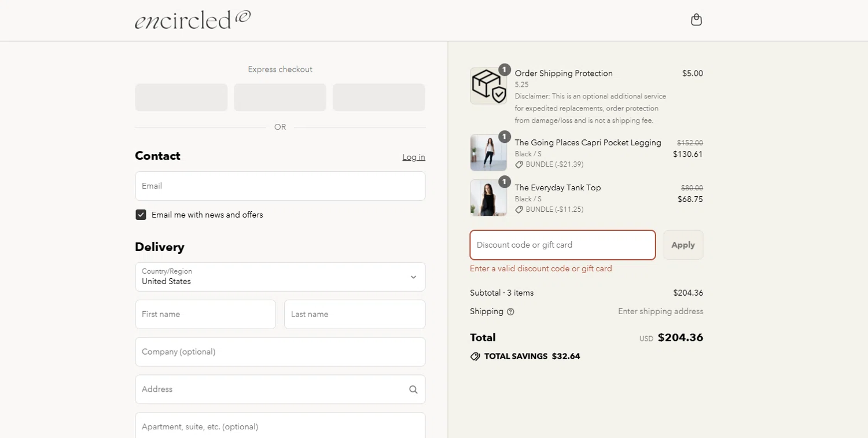Screen dimensions: 868x438
Task: Click the bundle tag icon under Capri Legging
Action: tap(519, 164)
